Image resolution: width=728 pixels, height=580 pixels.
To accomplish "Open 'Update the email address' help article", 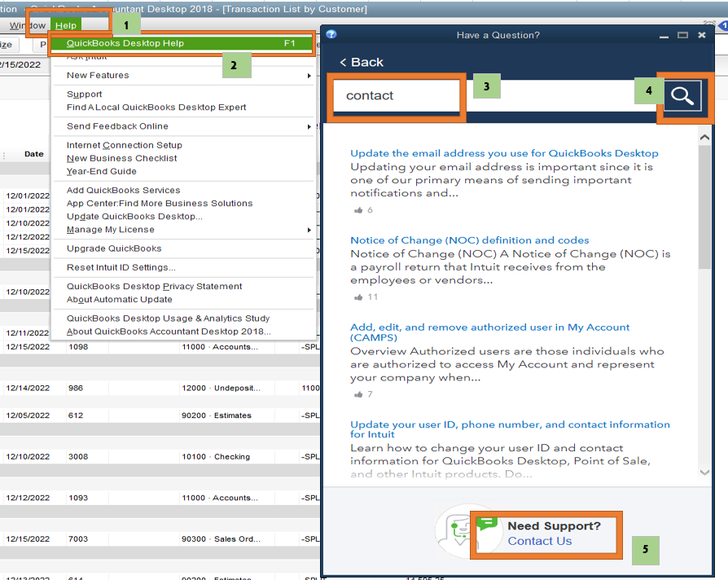I will coord(504,153).
